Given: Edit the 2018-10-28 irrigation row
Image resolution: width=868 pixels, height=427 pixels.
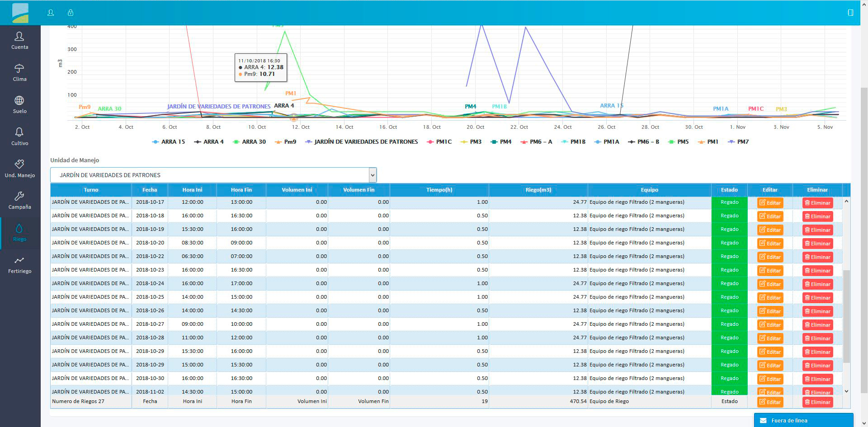Looking at the screenshot, I should click(770, 338).
